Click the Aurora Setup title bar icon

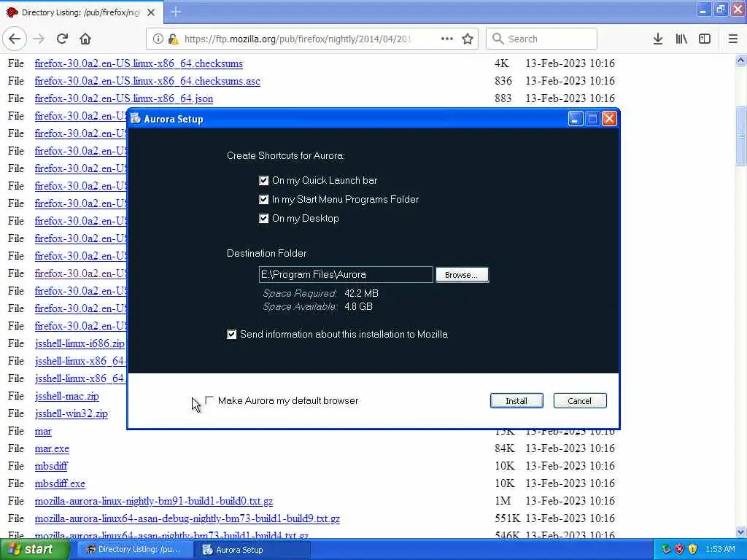pos(136,119)
